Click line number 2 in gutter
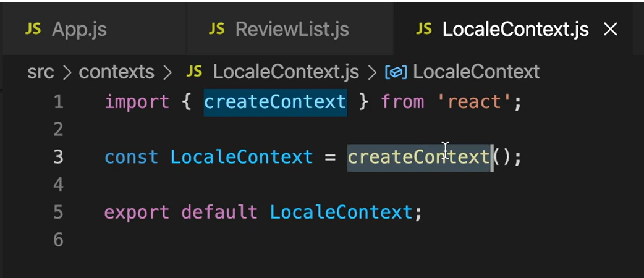This screenshot has width=644, height=278. tap(58, 129)
